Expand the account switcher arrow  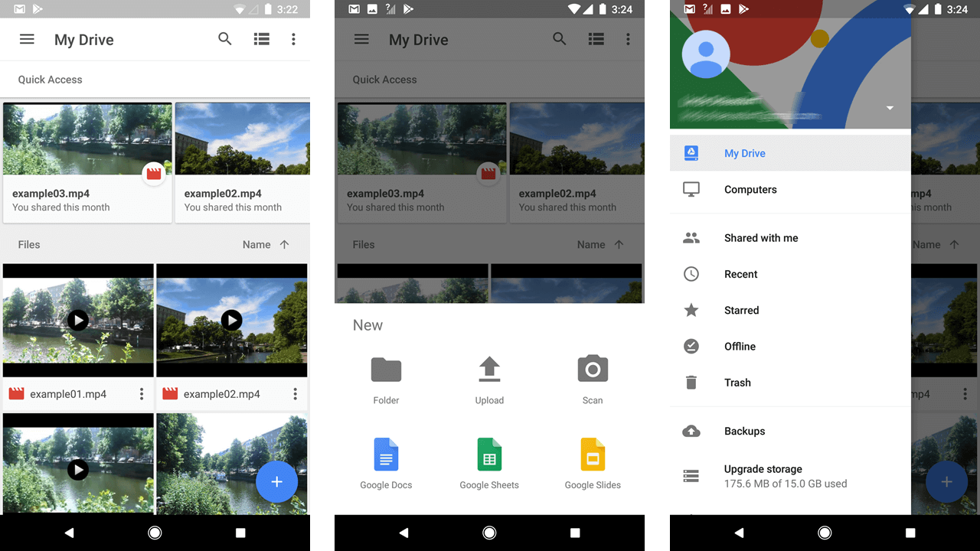click(890, 109)
